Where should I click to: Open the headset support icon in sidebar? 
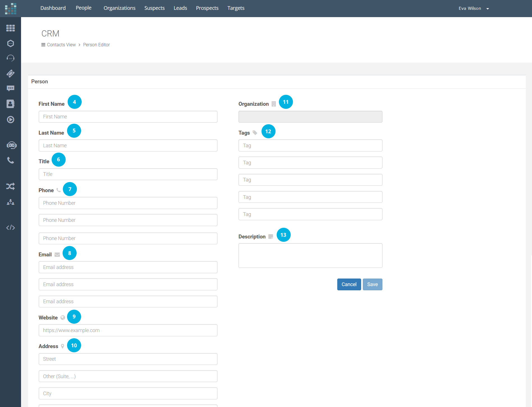10,58
